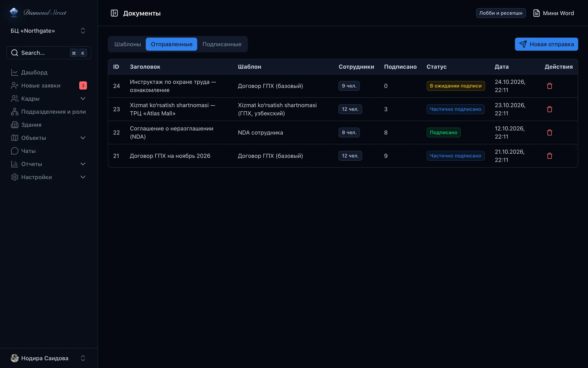The height and width of the screenshot is (368, 588).
Task: Click the NDA сотрудника template cell
Action: tap(260, 132)
